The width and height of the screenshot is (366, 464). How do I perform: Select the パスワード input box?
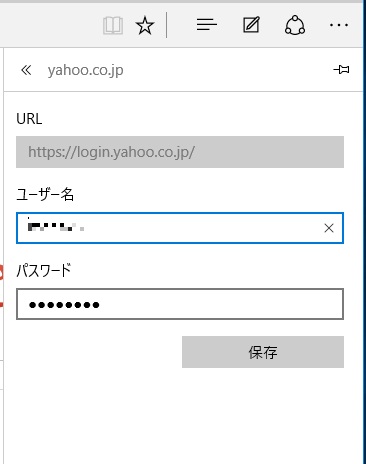tap(180, 304)
